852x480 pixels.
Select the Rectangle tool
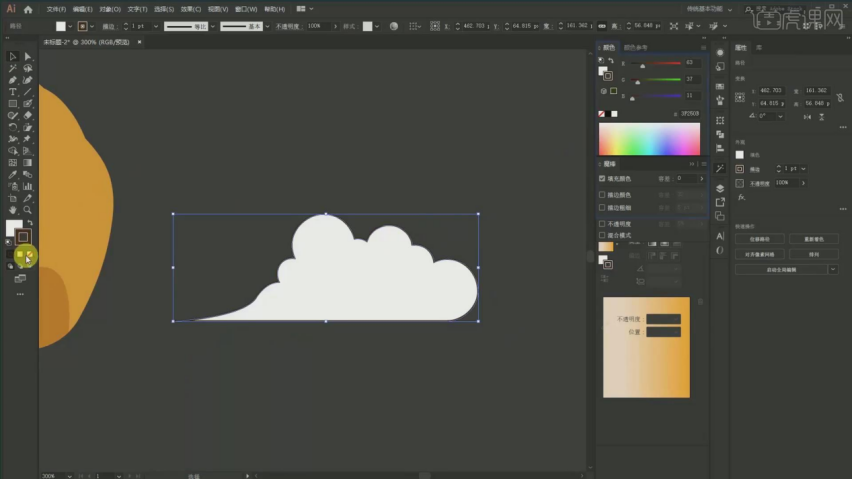[x=13, y=104]
